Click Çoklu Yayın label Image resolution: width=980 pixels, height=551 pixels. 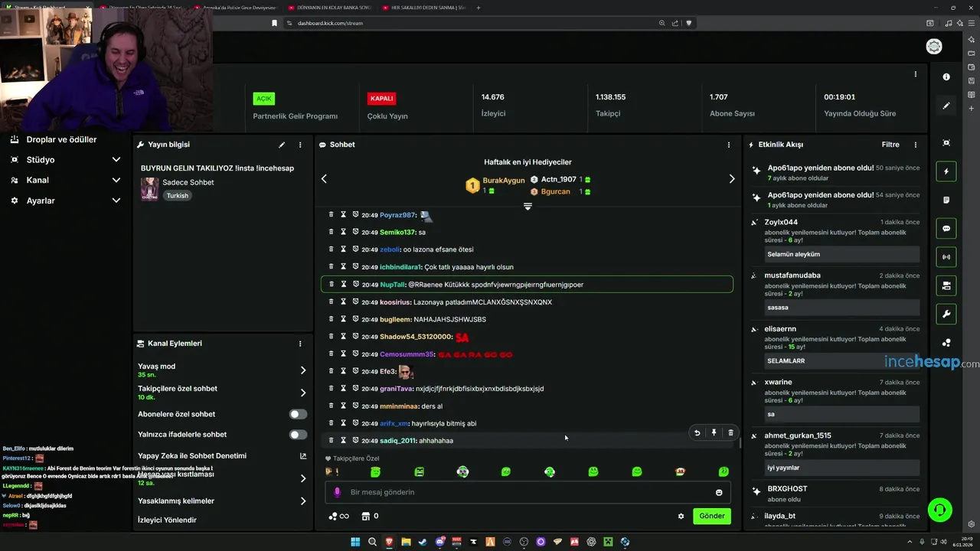click(x=387, y=116)
